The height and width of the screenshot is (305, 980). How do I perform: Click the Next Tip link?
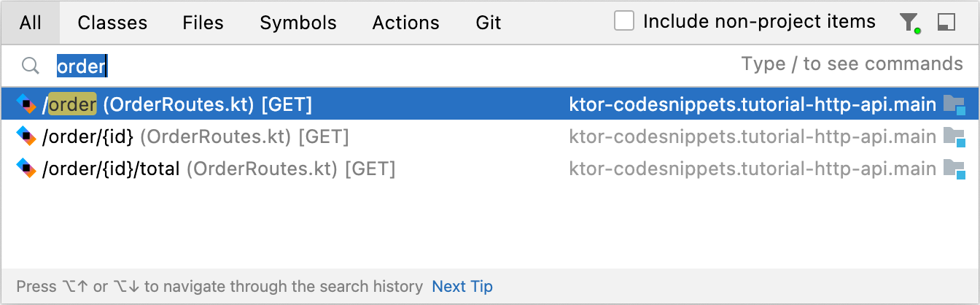pyautogui.click(x=462, y=287)
